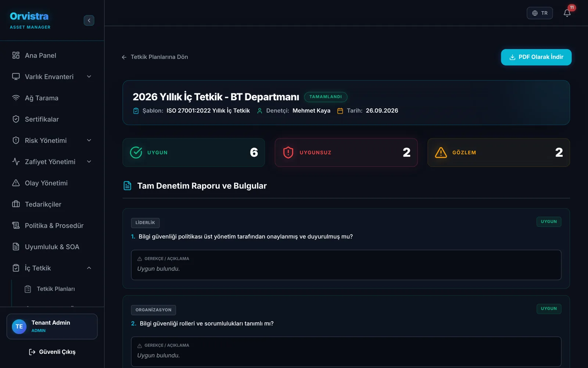The image size is (588, 368).
Task: Click UYGUN badge on question 2
Action: 549,308
